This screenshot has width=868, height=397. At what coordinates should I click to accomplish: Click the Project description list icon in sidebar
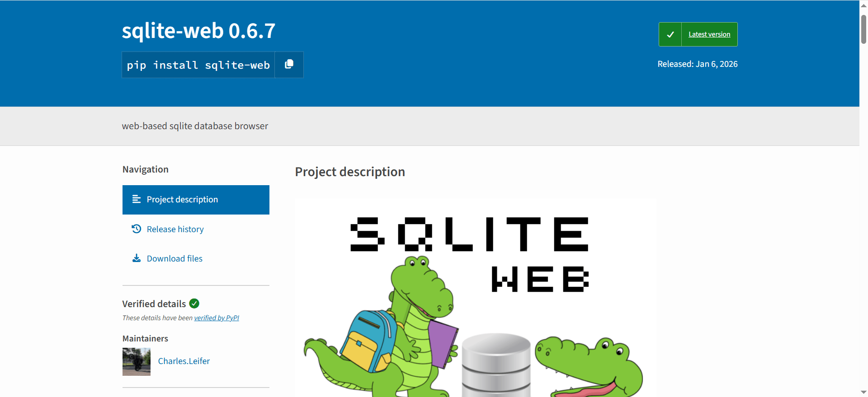point(136,199)
